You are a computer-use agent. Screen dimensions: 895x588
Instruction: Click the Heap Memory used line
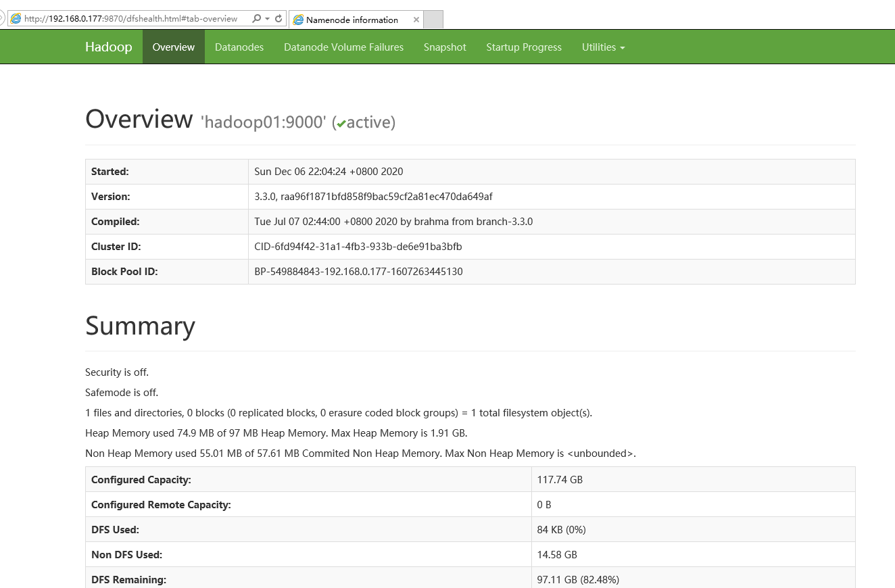tap(276, 433)
